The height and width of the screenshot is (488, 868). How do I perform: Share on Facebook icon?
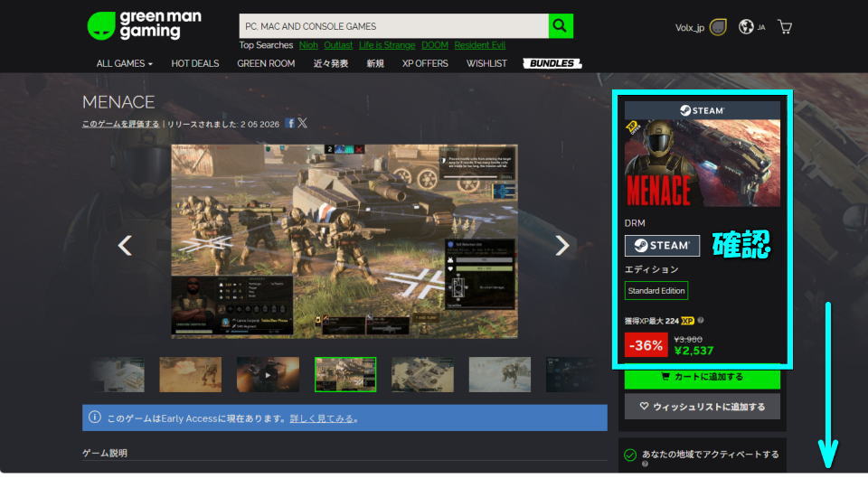(289, 123)
